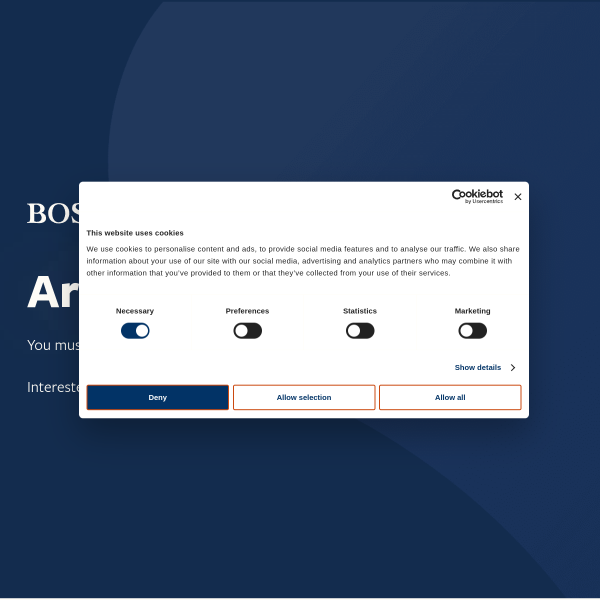Click 'This website uses cookies' heading
The width and height of the screenshot is (600, 600).
(135, 233)
